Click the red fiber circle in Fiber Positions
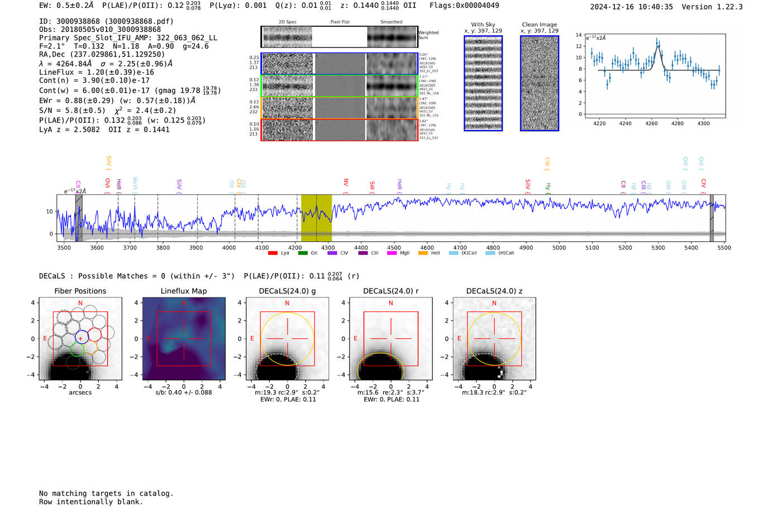The width and height of the screenshot is (782, 532). coord(94,334)
